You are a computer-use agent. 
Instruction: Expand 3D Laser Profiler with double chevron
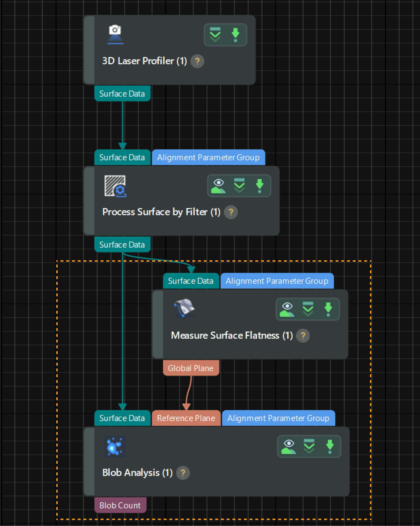[215, 35]
